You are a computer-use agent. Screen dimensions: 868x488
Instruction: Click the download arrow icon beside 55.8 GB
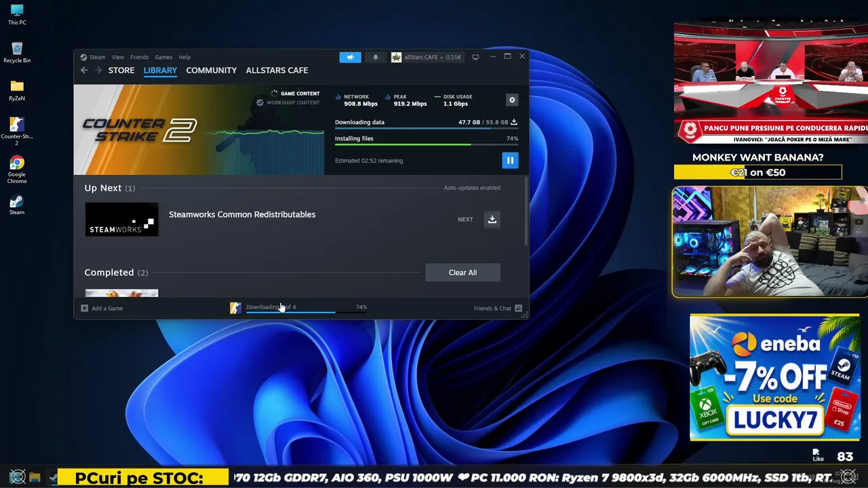coord(514,123)
